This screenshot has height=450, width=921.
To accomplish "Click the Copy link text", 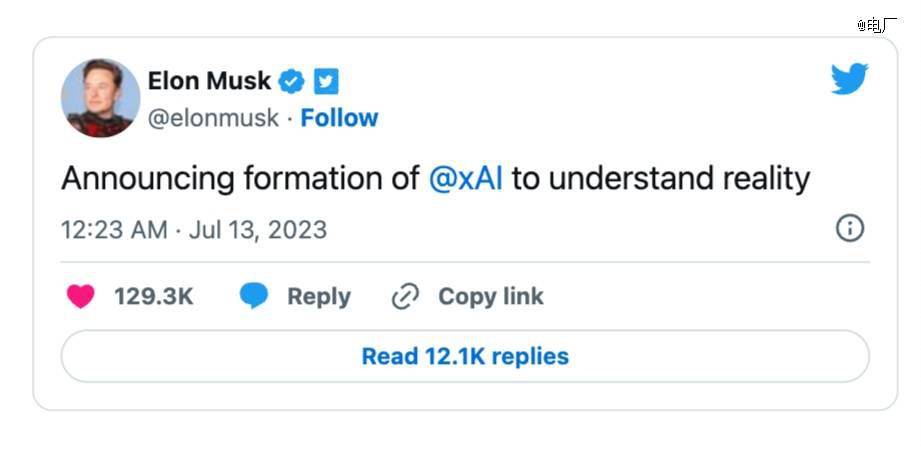I will (490, 297).
